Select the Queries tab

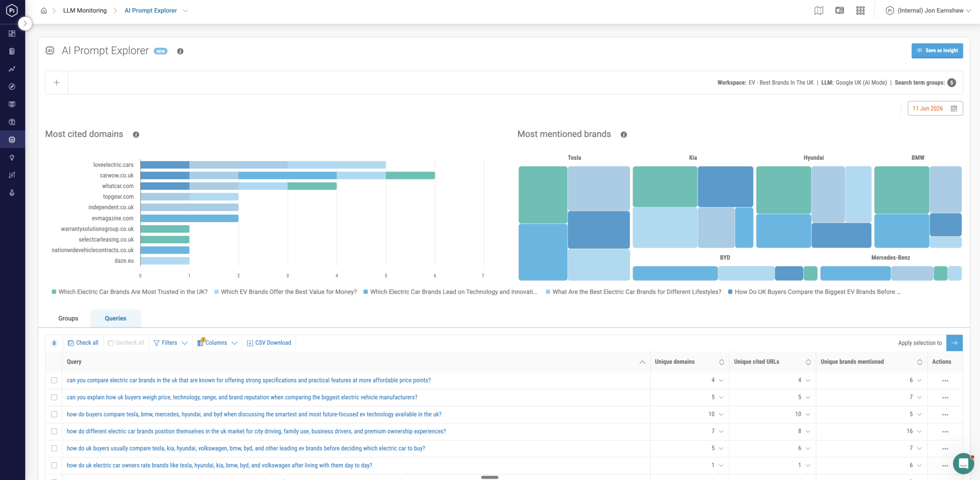[x=116, y=319]
